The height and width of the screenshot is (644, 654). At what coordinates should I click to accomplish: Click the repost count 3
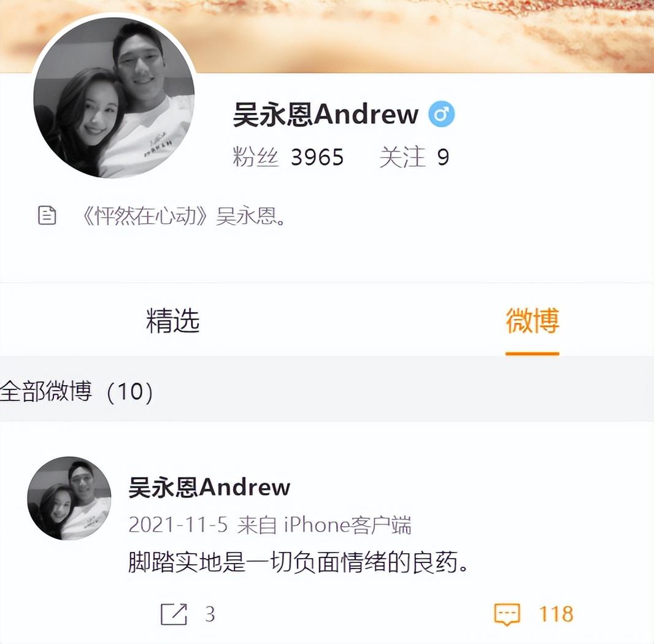tap(210, 614)
